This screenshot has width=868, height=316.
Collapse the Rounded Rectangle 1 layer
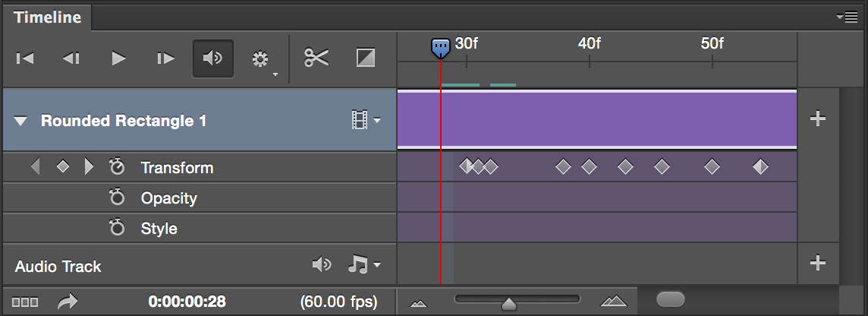21,121
